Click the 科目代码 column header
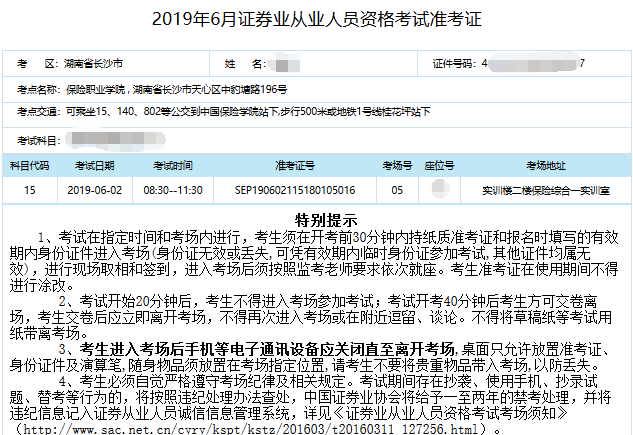Viewport: 633px width, 435px height. point(29,164)
